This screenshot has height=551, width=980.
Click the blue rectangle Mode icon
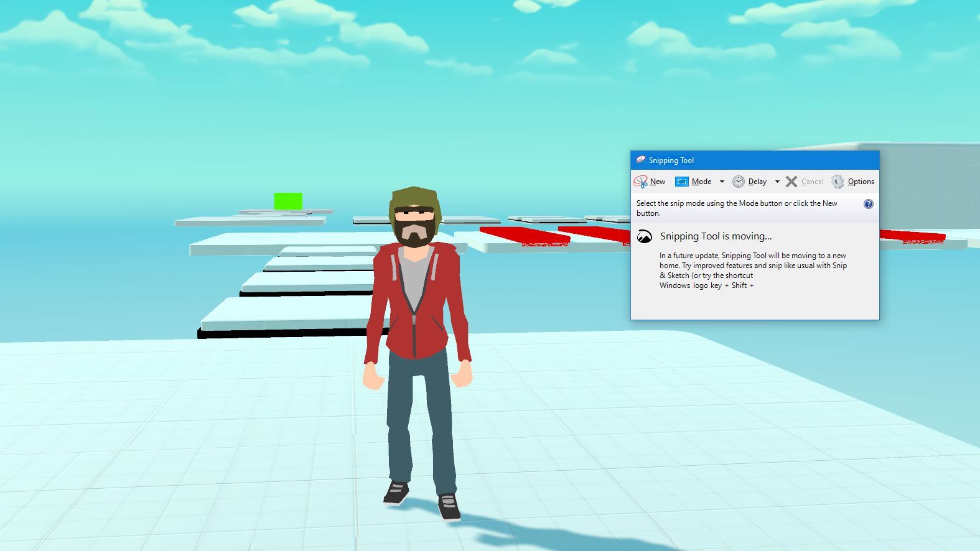click(682, 182)
